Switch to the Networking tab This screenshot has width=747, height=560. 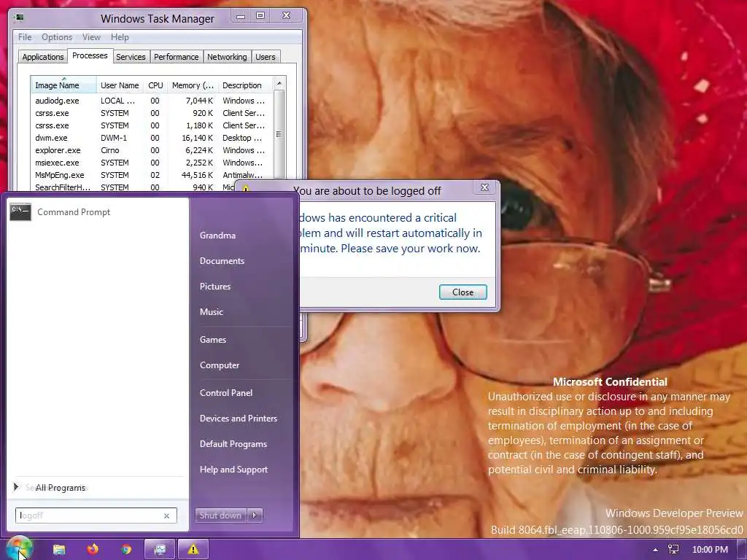tap(227, 57)
